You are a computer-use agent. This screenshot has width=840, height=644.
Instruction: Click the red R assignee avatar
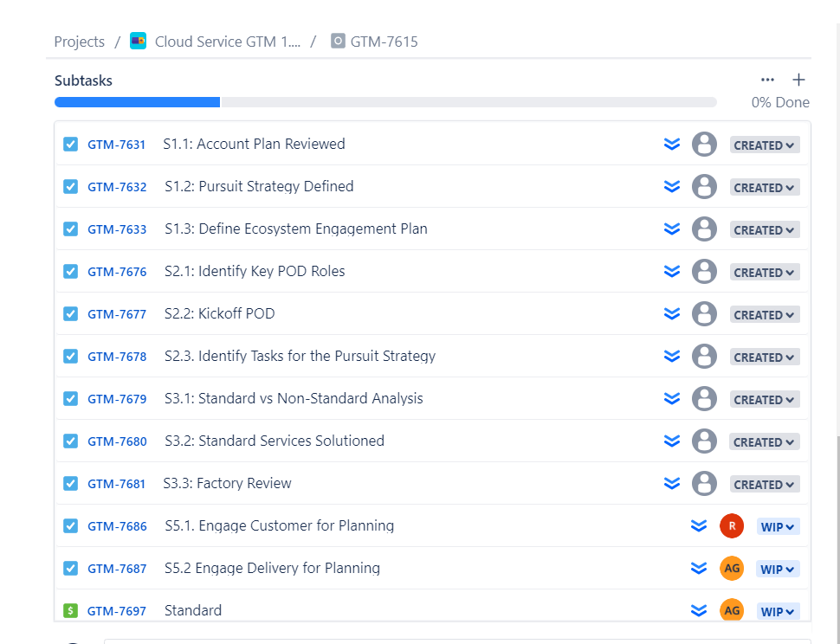(732, 525)
